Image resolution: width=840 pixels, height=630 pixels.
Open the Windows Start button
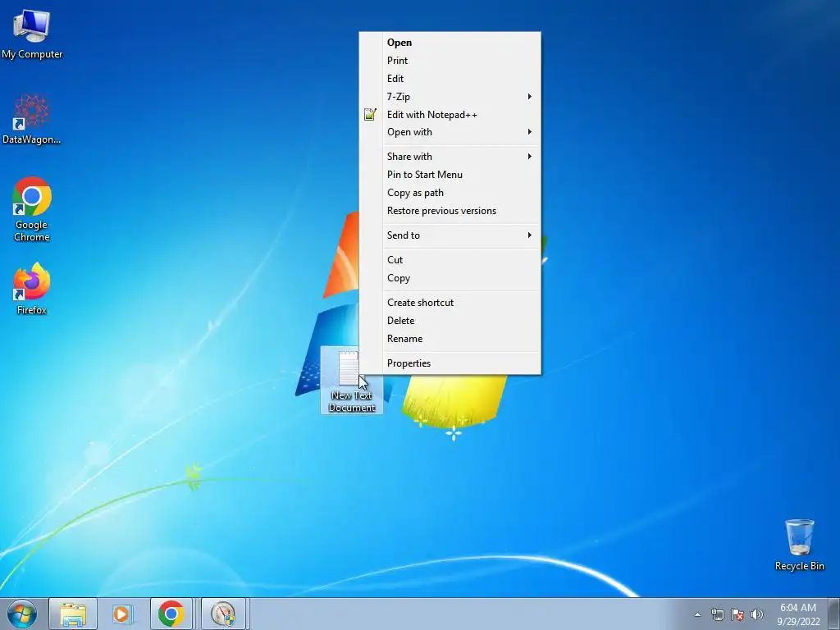pyautogui.click(x=22, y=614)
